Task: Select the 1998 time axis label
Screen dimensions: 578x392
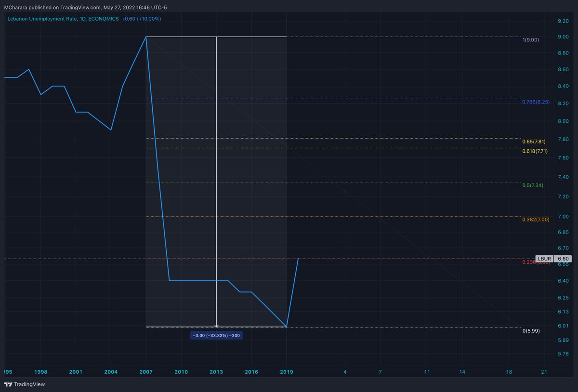Action: [40, 372]
